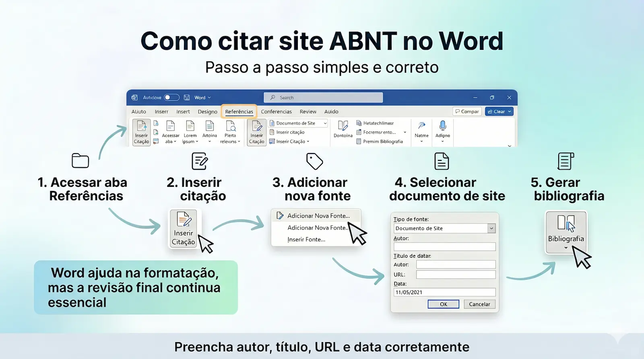Collapse the ribbon with the corner chevron

510,146
